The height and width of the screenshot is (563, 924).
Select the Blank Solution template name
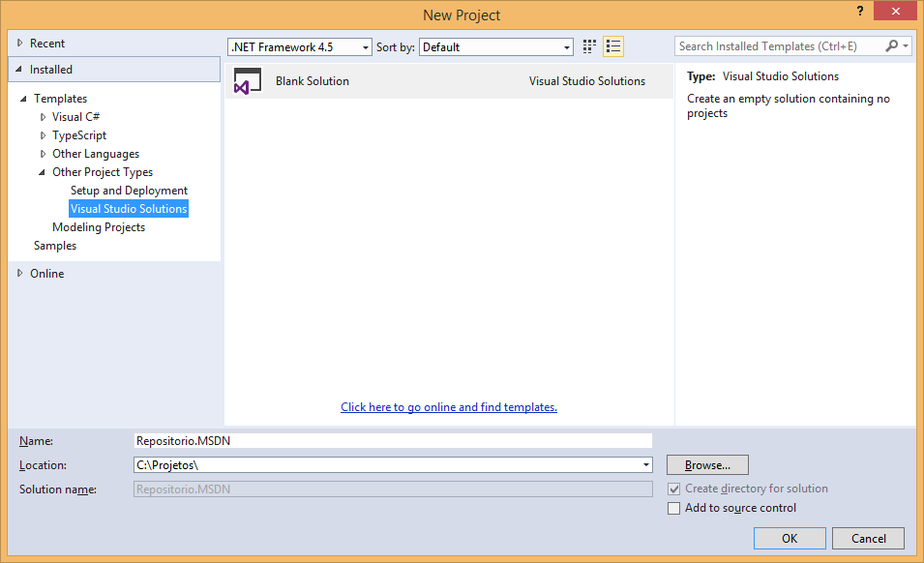[x=313, y=81]
